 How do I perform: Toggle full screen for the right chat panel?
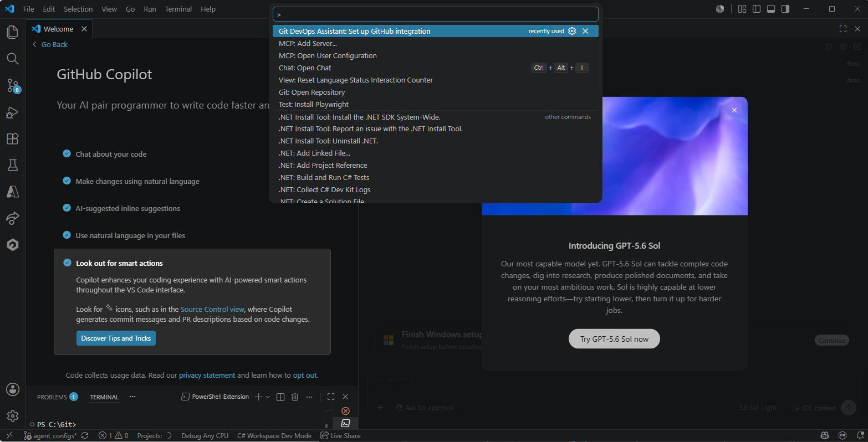[843, 29]
